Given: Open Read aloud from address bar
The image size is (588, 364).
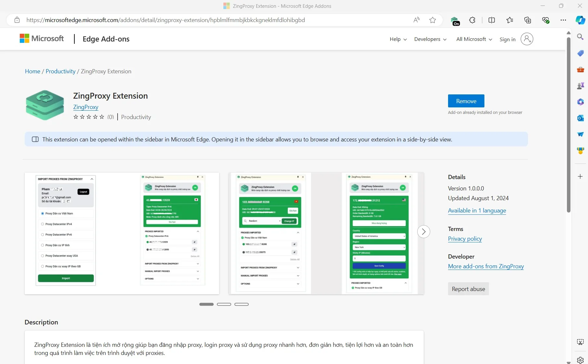Looking at the screenshot, I should click(x=417, y=20).
